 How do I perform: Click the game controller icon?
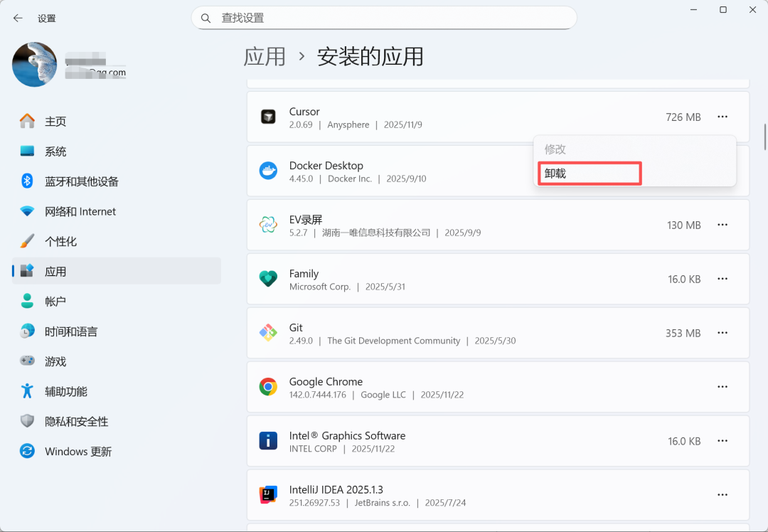(28, 361)
